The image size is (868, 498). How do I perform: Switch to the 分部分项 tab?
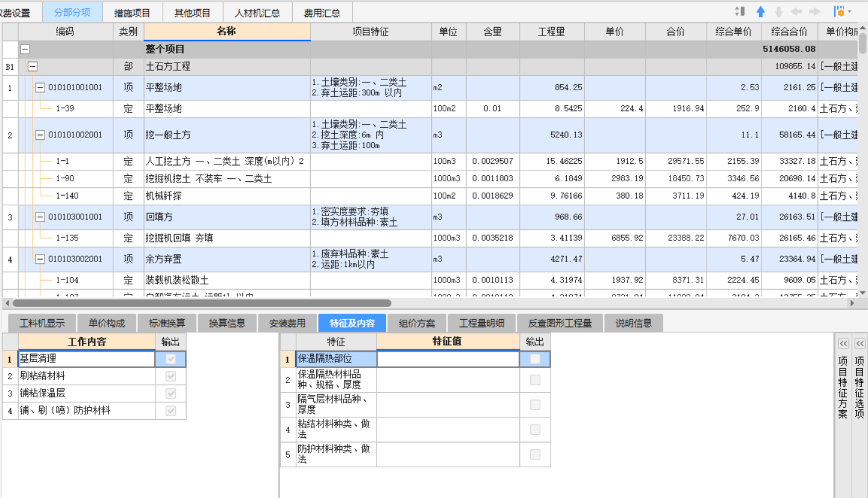[x=72, y=12]
